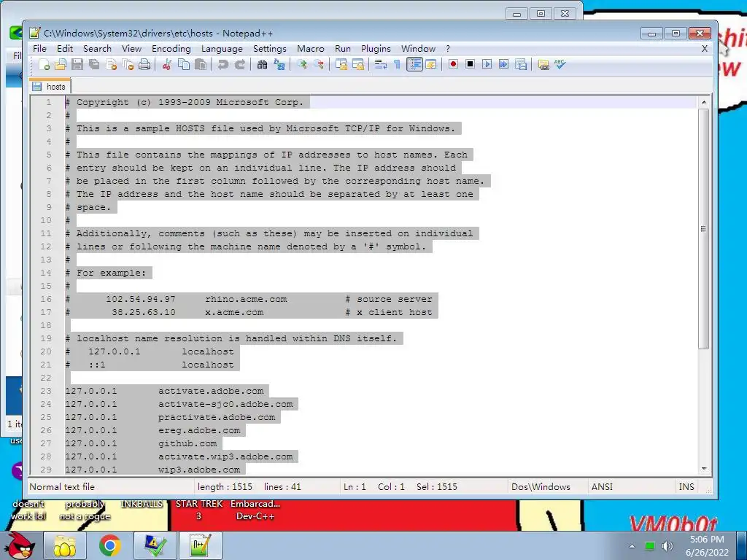This screenshot has width=747, height=560.
Task: Save the current recorded macro icon
Action: point(521,64)
